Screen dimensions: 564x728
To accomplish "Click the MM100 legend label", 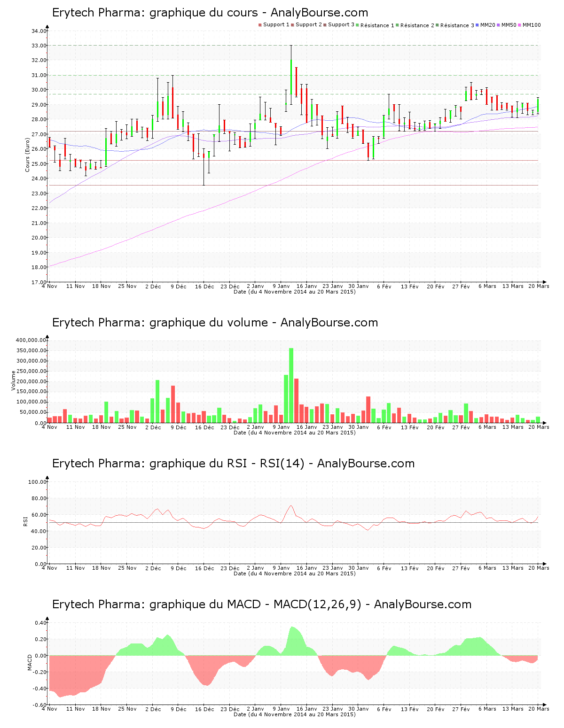I will [532, 25].
